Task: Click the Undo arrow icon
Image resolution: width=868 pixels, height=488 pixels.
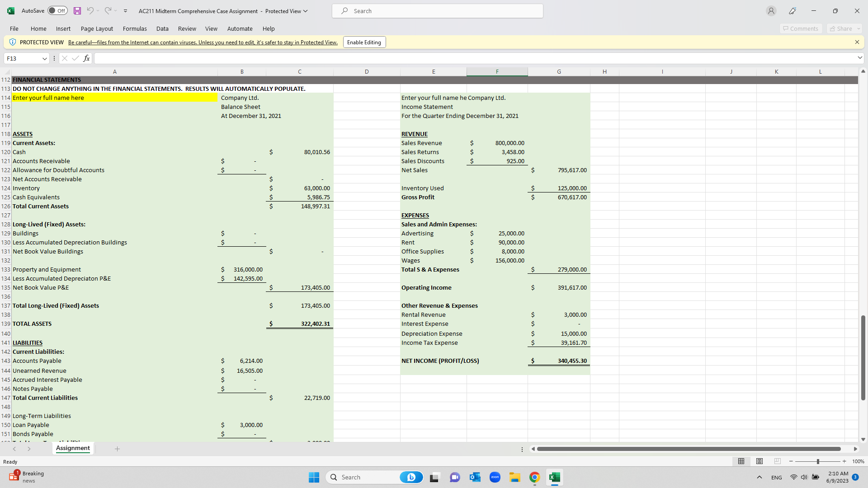Action: [90, 11]
